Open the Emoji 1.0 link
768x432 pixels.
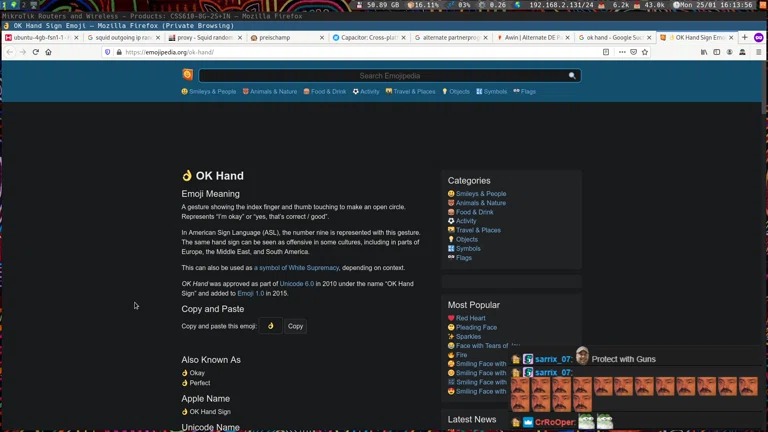click(251, 294)
